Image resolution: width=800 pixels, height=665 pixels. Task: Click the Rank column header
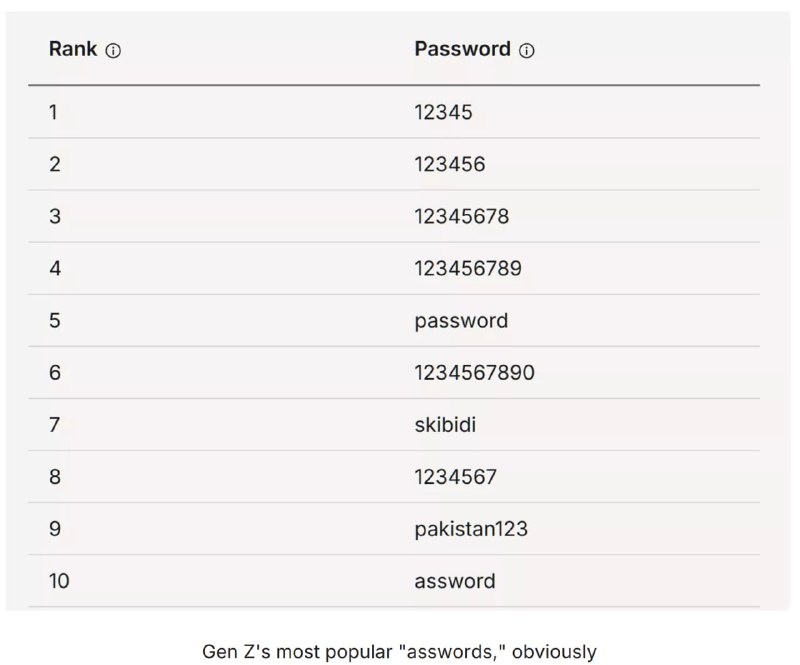[73, 49]
